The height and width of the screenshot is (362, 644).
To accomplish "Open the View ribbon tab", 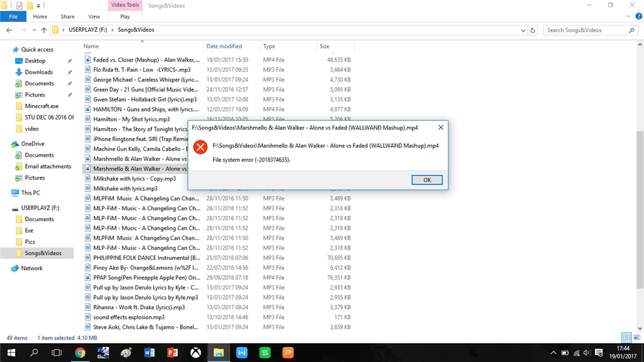I will tap(94, 16).
